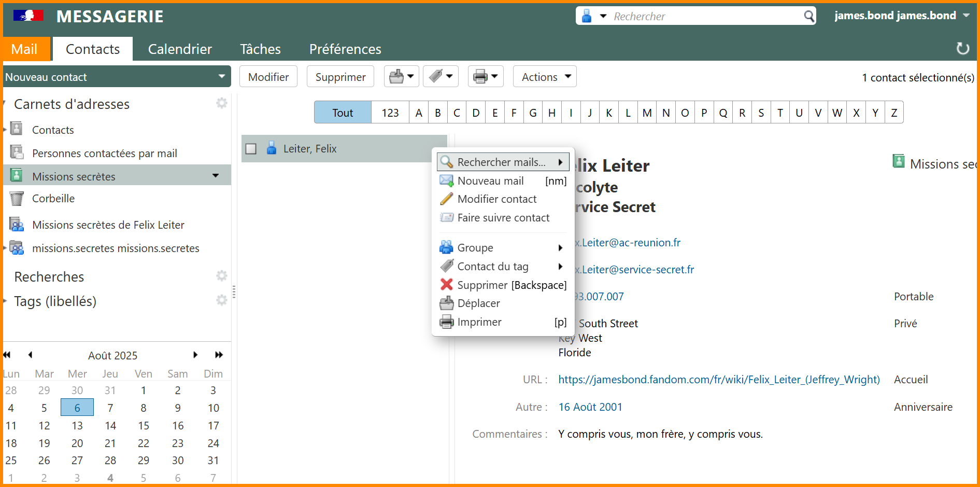The image size is (980, 487).
Task: Tick the checkbox beside Leiter, Felix
Action: pos(251,149)
